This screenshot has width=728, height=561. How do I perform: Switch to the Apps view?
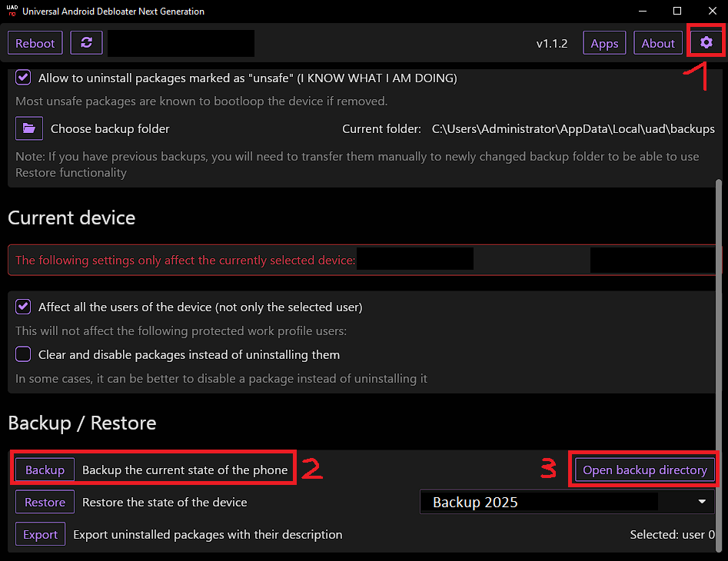click(604, 43)
